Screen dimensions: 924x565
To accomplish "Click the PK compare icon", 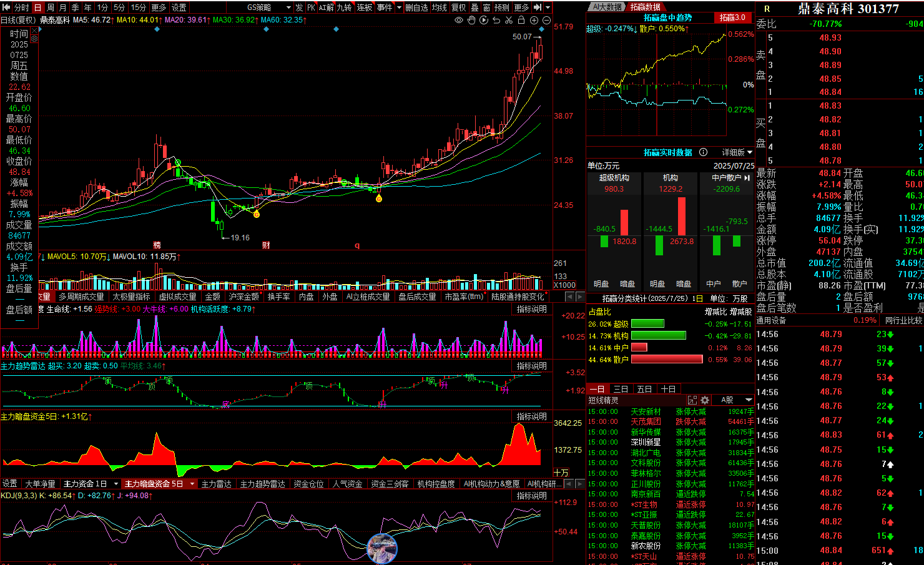I will click(311, 7).
